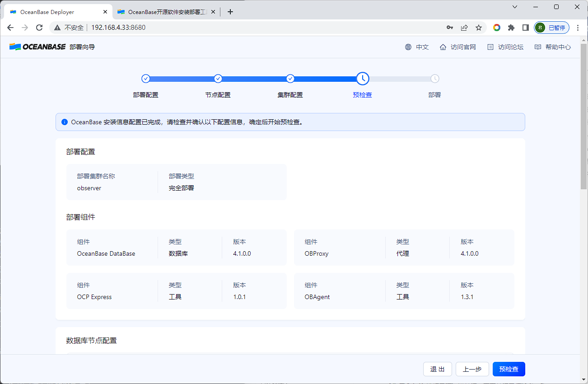The image size is (588, 384).
Task: Bookmark this page with star icon
Action: [x=479, y=28]
